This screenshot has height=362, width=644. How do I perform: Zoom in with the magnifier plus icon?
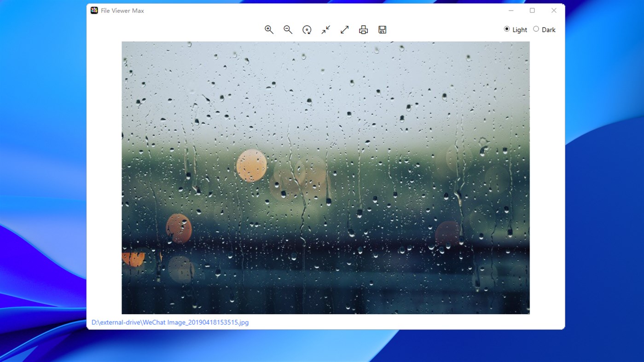(269, 29)
